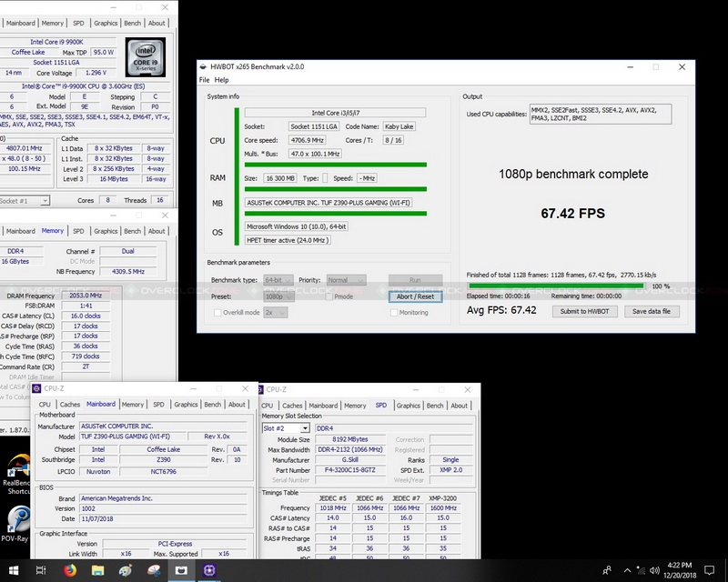This screenshot has width=728, height=582.
Task: Click the Part Number F4-3200C15-8GTZ value
Action: (x=350, y=470)
